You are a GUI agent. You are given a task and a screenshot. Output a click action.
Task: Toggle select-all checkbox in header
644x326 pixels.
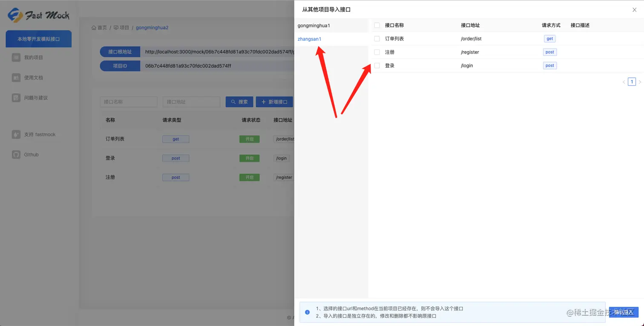click(x=377, y=25)
